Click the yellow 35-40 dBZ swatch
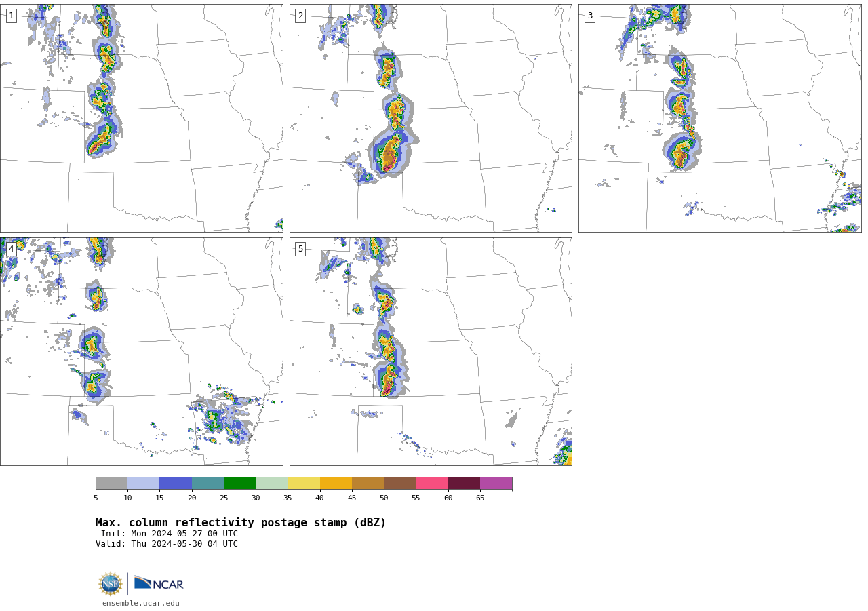868x611 pixels. click(x=304, y=484)
